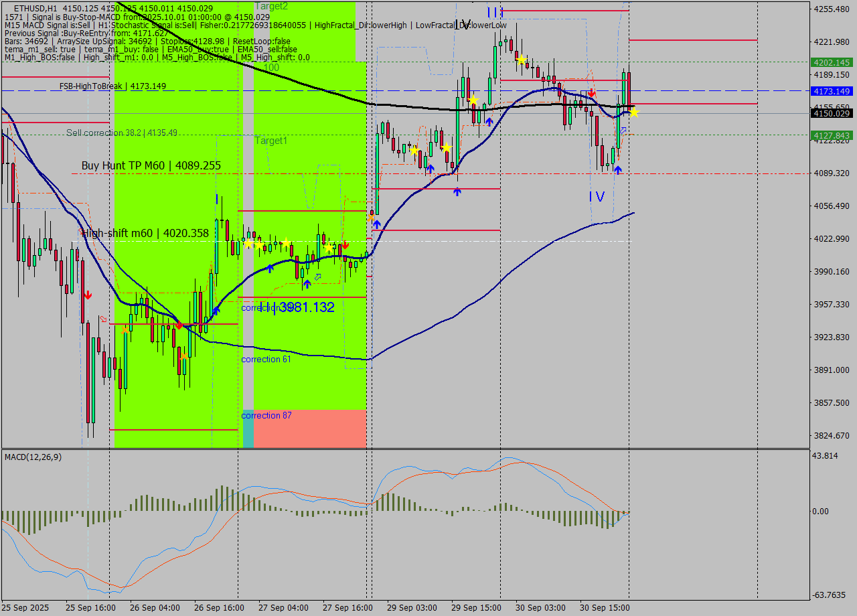Select the red down arrow at 26 Sep low
857x616 pixels.
(x=179, y=325)
